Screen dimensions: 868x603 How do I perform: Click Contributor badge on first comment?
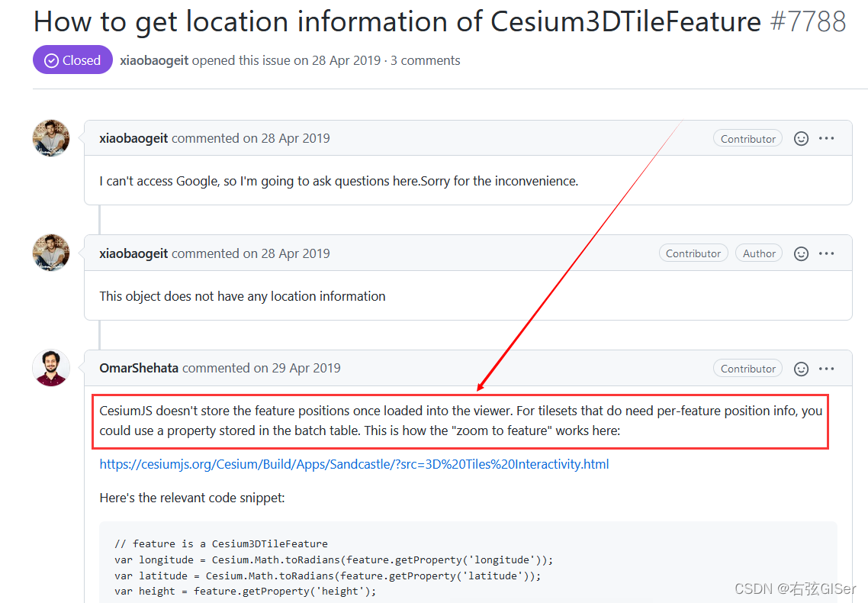coord(748,138)
